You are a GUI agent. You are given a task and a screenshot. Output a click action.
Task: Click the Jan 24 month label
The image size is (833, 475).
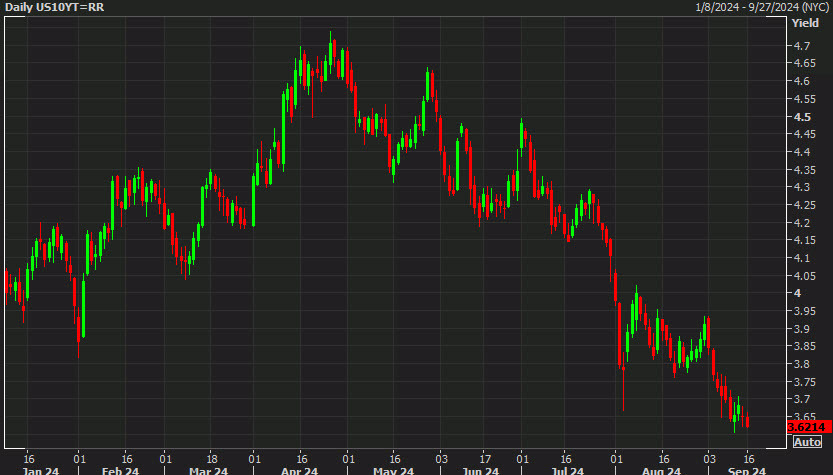click(x=41, y=470)
